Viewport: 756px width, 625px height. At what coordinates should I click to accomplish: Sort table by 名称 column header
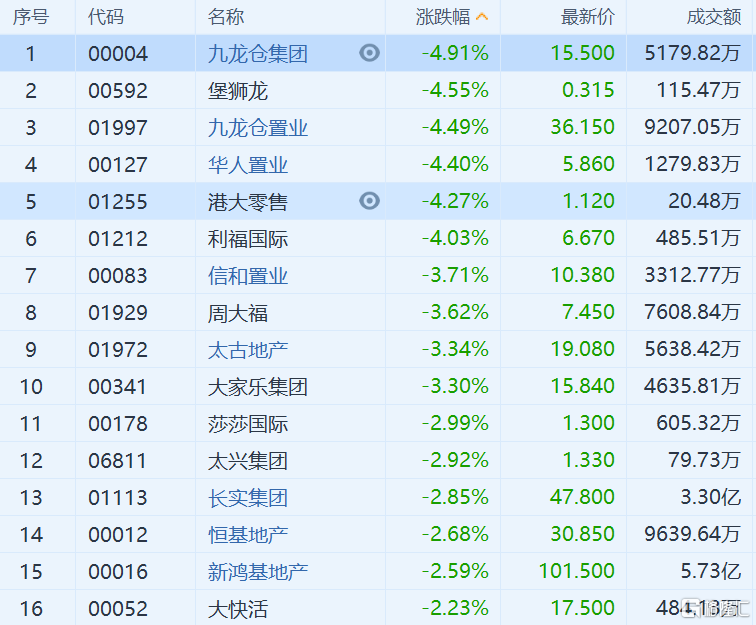(x=226, y=17)
